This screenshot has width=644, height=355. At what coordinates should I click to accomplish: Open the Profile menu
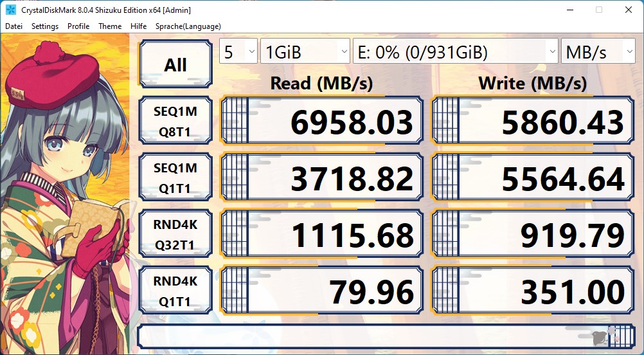78,26
